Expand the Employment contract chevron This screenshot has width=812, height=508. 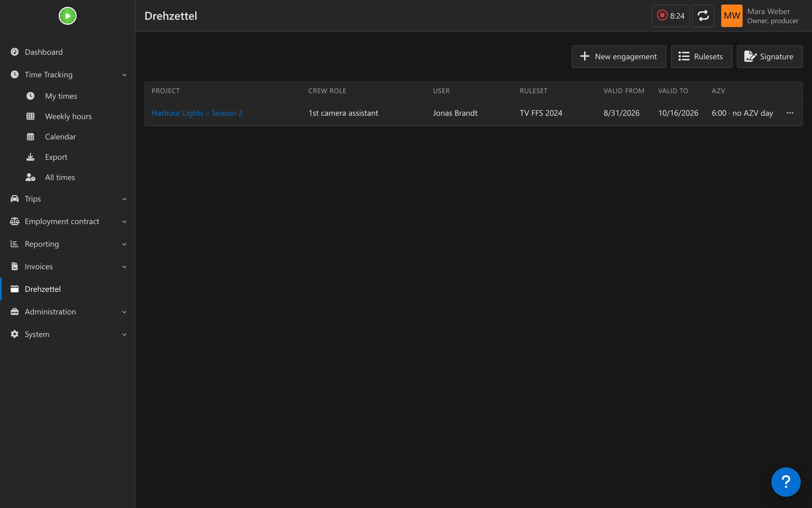tap(124, 222)
